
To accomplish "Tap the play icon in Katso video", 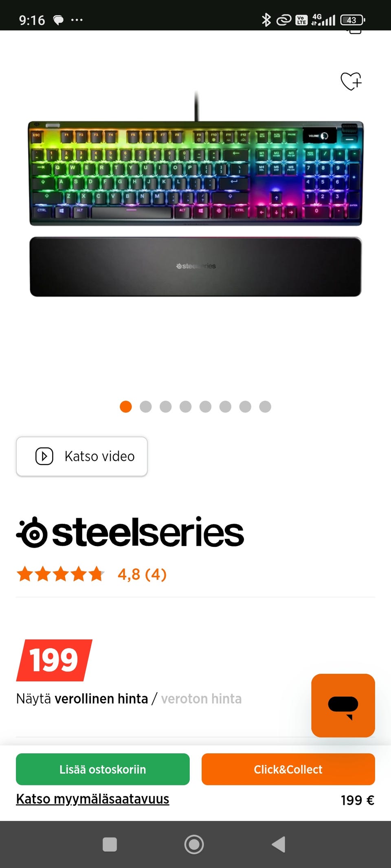I will (44, 456).
